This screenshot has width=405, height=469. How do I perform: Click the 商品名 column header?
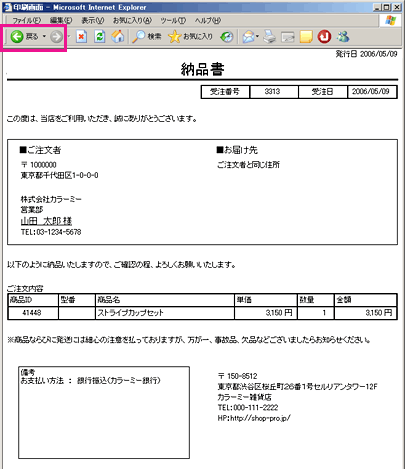165,300
